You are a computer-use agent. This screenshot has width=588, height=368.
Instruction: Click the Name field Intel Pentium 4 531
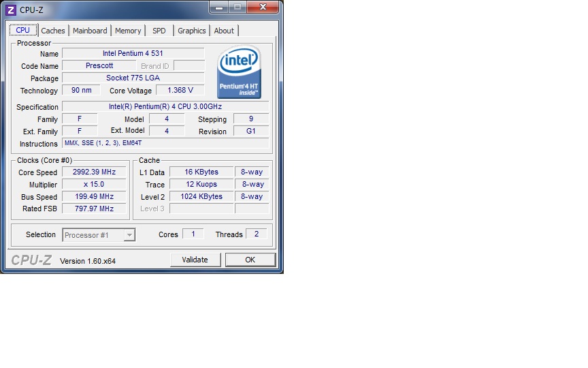pyautogui.click(x=133, y=53)
